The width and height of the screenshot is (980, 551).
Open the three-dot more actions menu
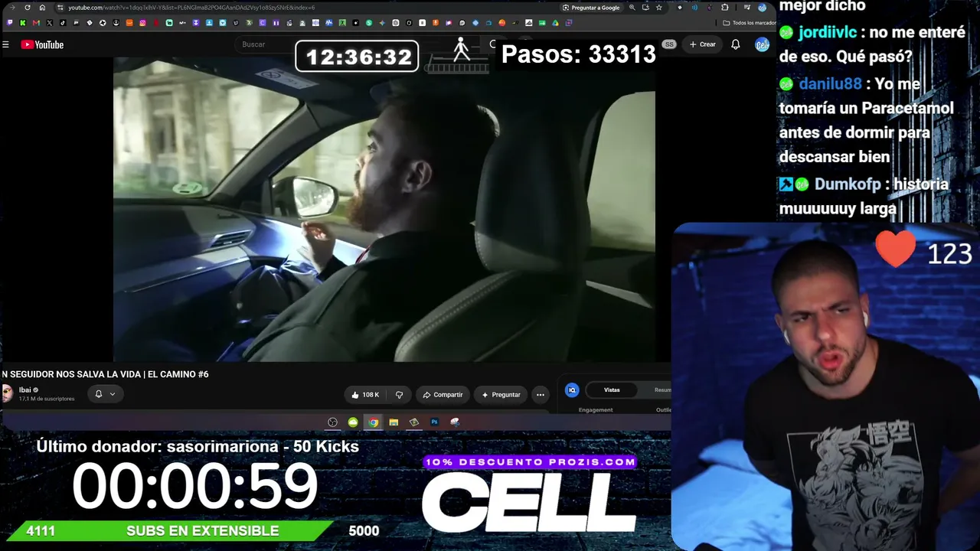[541, 395]
